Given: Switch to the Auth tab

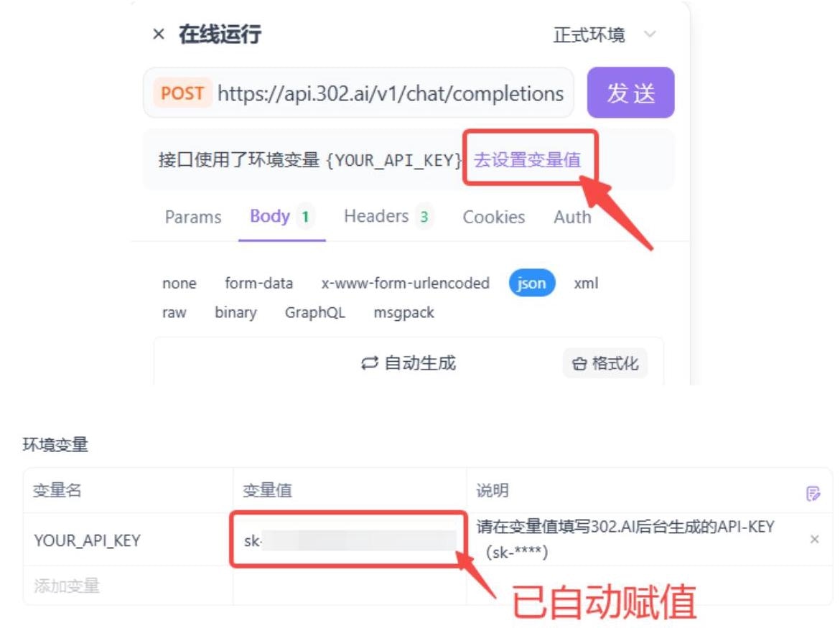Looking at the screenshot, I should coord(572,217).
